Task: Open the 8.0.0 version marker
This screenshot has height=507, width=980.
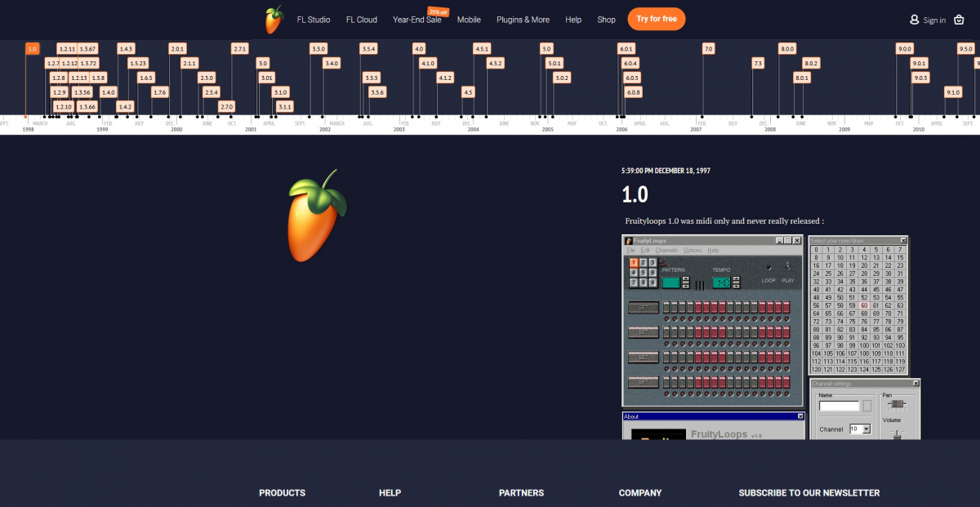Action: 787,49
